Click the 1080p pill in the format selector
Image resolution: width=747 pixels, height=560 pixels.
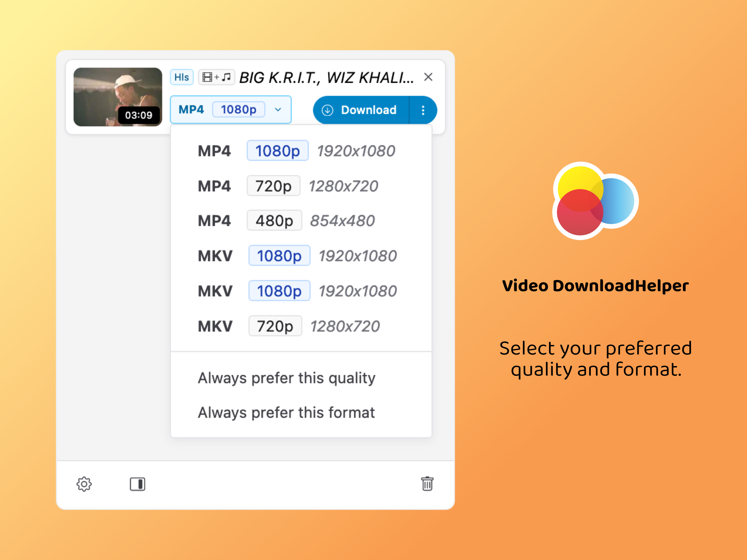[x=238, y=110]
